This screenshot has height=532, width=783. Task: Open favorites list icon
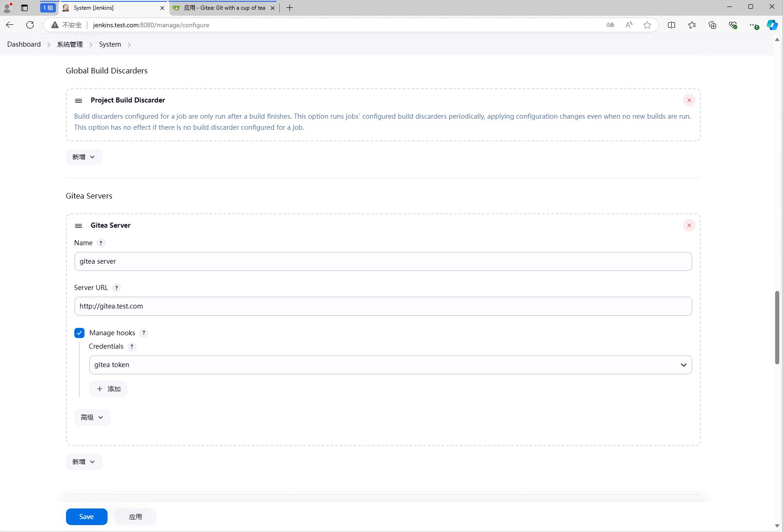pyautogui.click(x=692, y=25)
